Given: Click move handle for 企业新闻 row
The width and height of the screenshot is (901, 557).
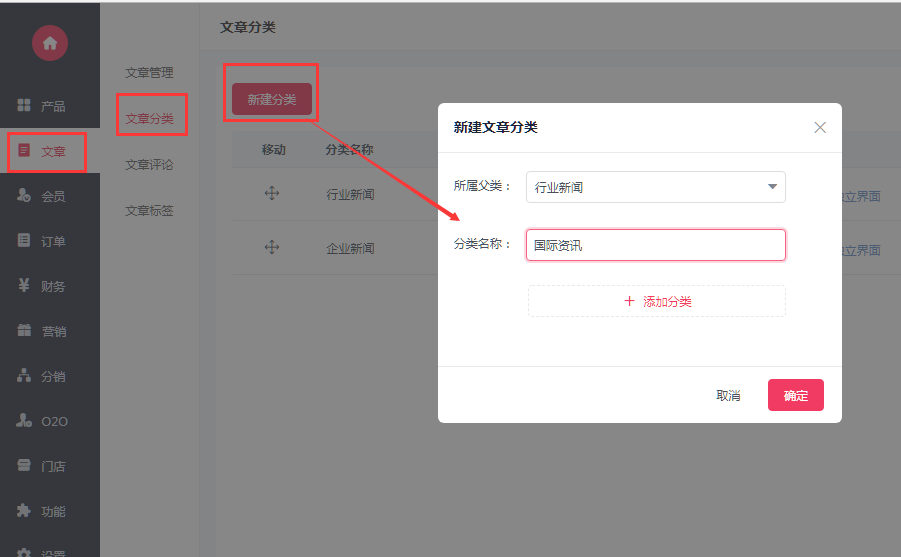Looking at the screenshot, I should (272, 247).
